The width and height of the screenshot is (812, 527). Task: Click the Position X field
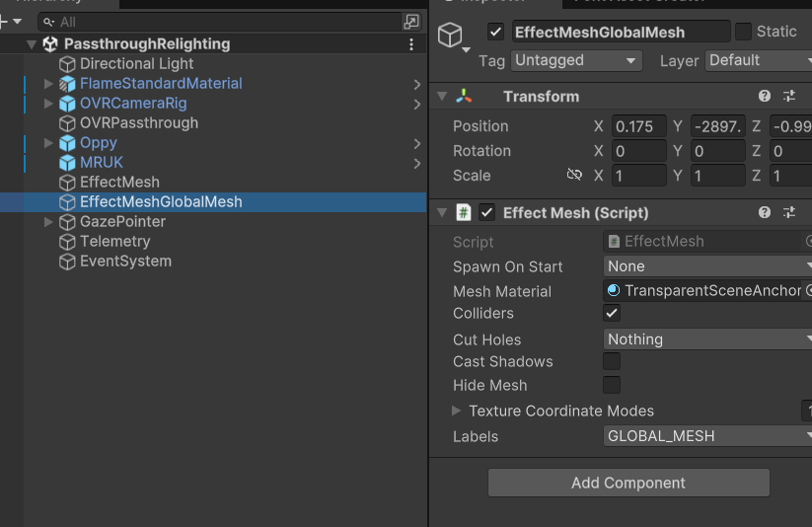coord(639,126)
